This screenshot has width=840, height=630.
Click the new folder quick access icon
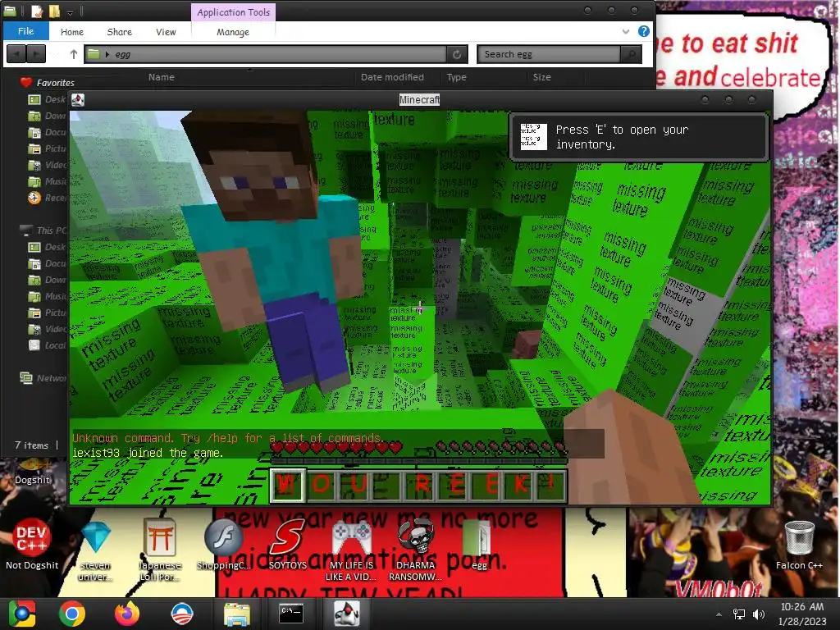pyautogui.click(x=54, y=11)
